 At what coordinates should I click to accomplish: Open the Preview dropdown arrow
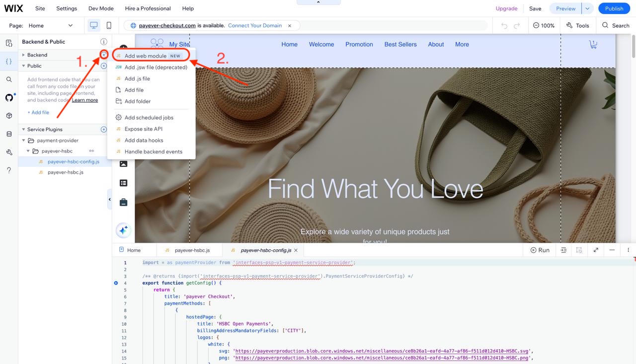[x=587, y=8]
